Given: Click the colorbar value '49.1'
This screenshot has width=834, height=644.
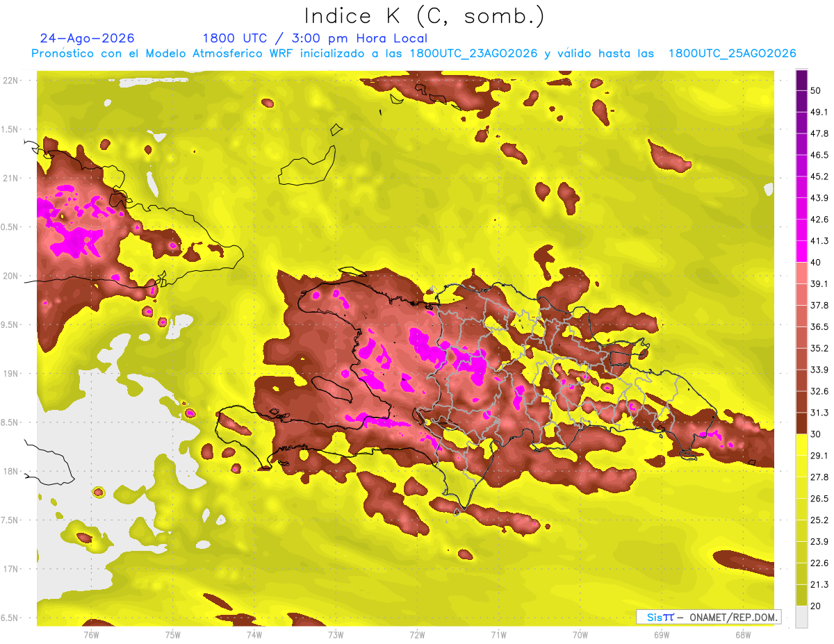Looking at the screenshot, I should (819, 112).
